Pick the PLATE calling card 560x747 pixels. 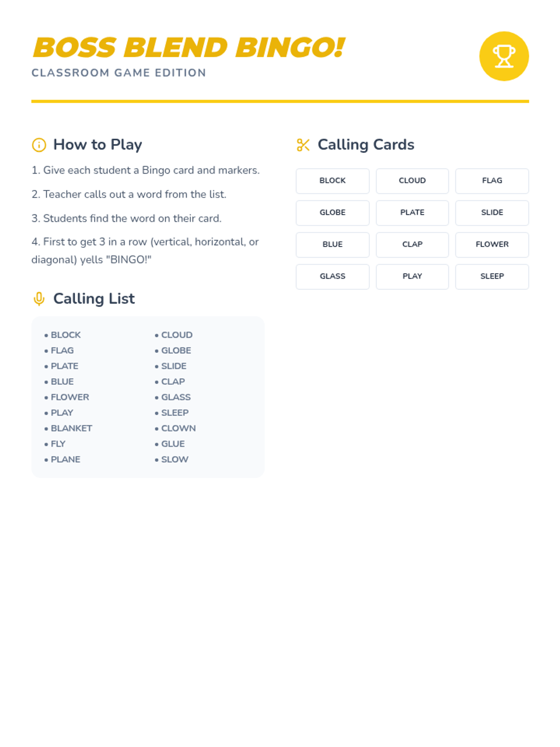[412, 212]
